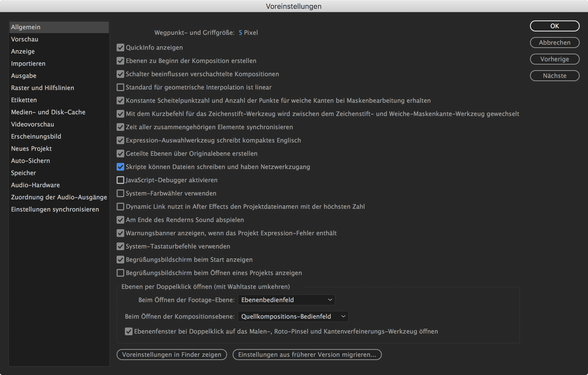Enable Begrüßungsbildschirm beim Öffnen eines Projekts

[x=120, y=273]
